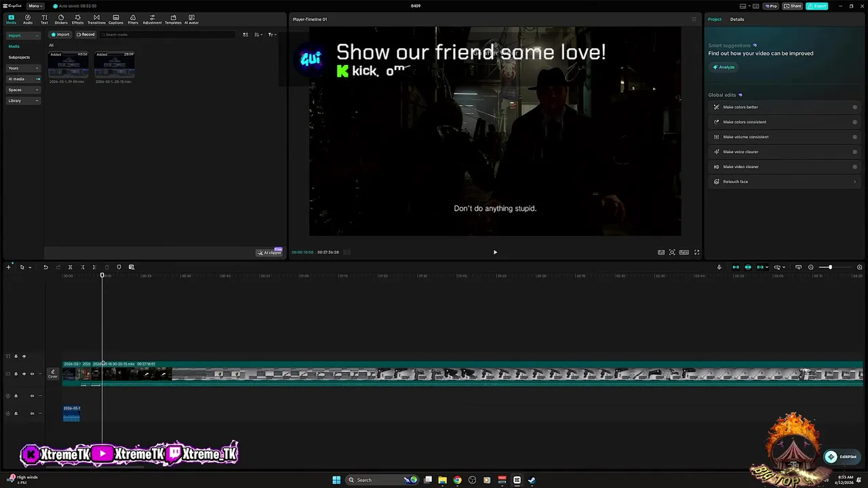Click the Share button
This screenshot has width=868, height=488.
793,6
